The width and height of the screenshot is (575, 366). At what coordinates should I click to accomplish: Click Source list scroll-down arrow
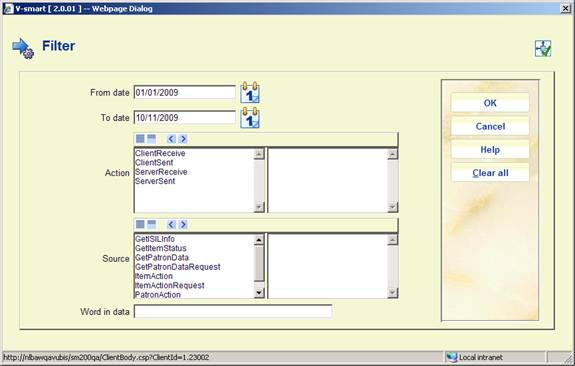point(259,292)
